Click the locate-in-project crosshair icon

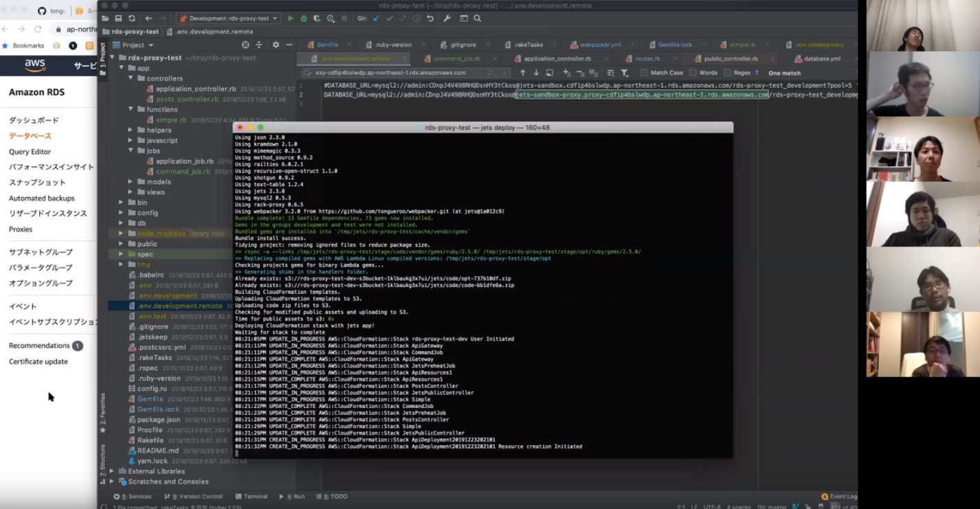coord(246,45)
